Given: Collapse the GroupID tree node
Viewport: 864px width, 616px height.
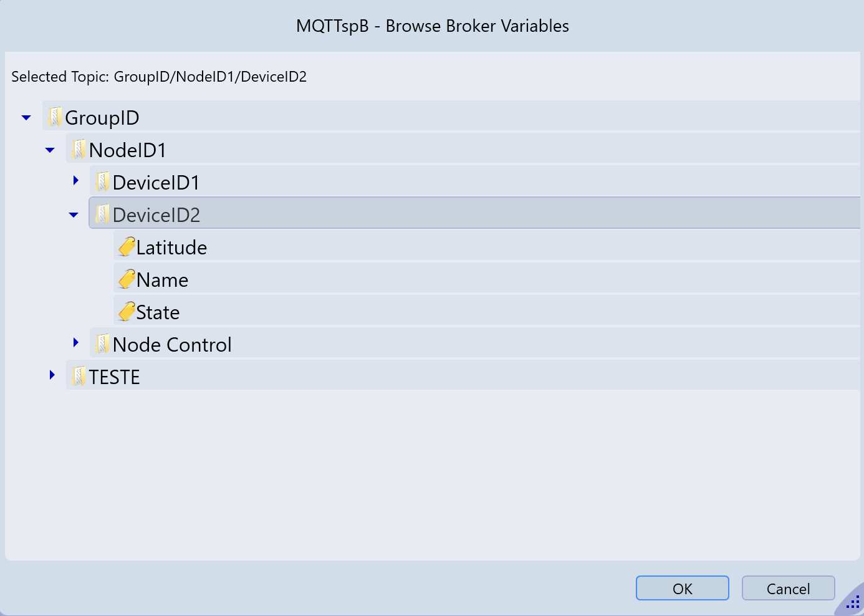Looking at the screenshot, I should coord(26,117).
